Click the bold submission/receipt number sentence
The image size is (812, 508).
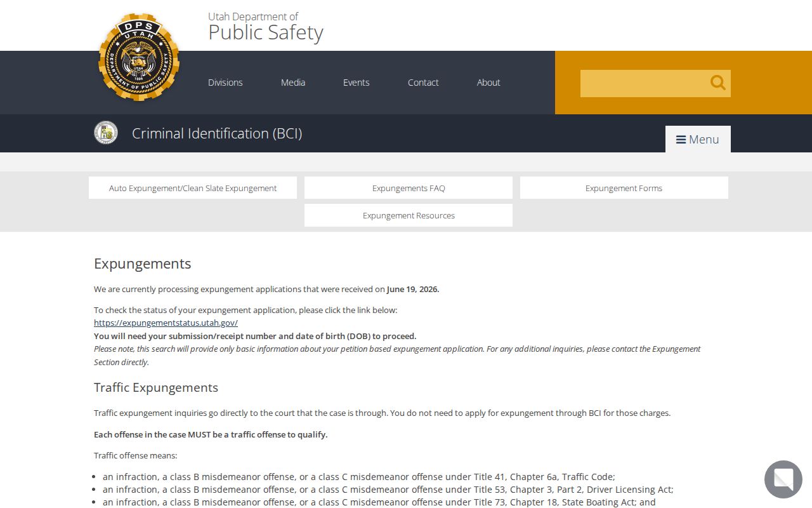pyautogui.click(x=255, y=336)
